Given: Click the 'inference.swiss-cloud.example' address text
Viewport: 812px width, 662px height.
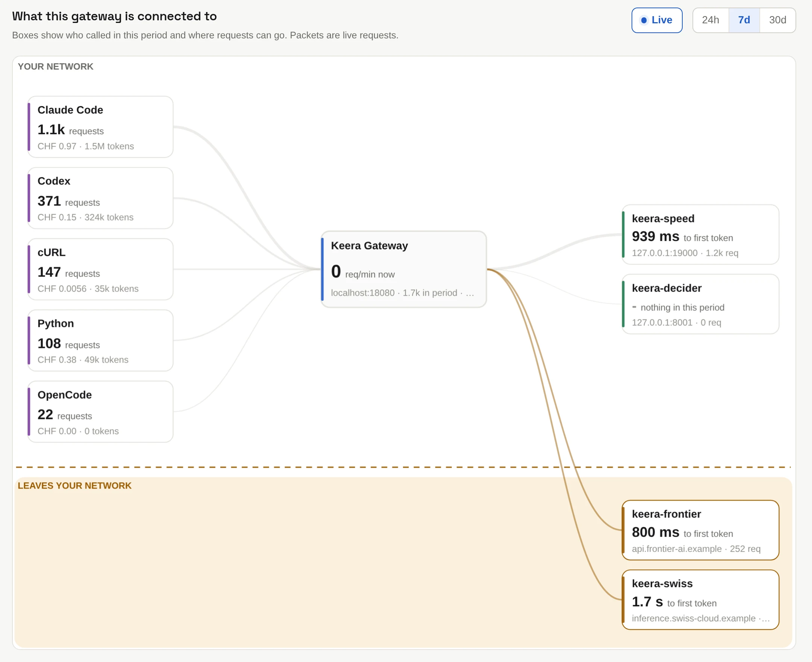Looking at the screenshot, I should tap(694, 618).
